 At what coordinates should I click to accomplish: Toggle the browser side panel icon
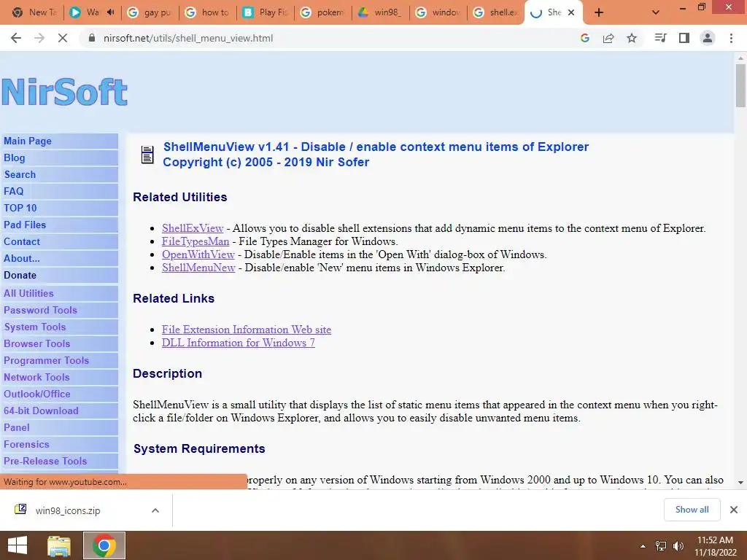click(x=684, y=38)
